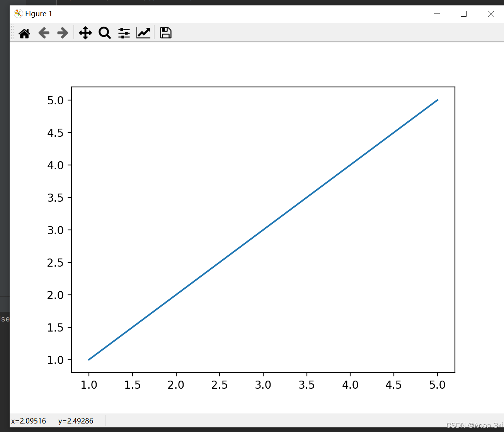
Task: Minimize the Figure 1 window
Action: click(x=437, y=14)
